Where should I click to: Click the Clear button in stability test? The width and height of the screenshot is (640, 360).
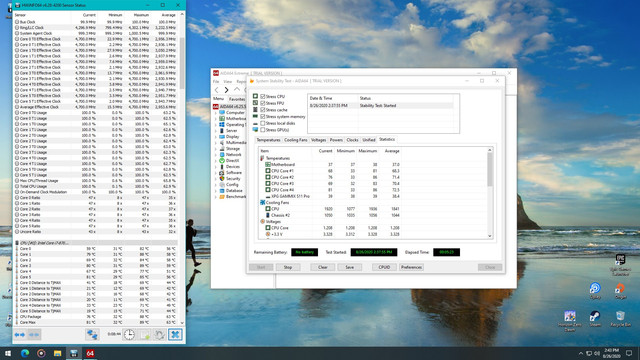(323, 267)
